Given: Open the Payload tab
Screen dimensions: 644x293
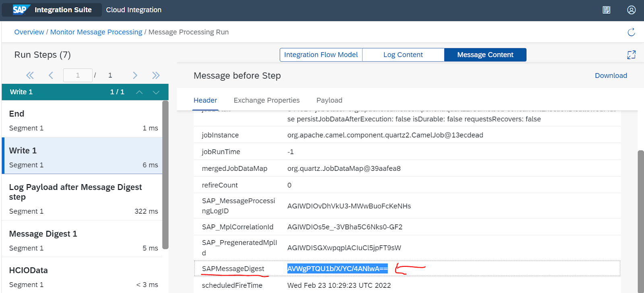Looking at the screenshot, I should (x=329, y=100).
